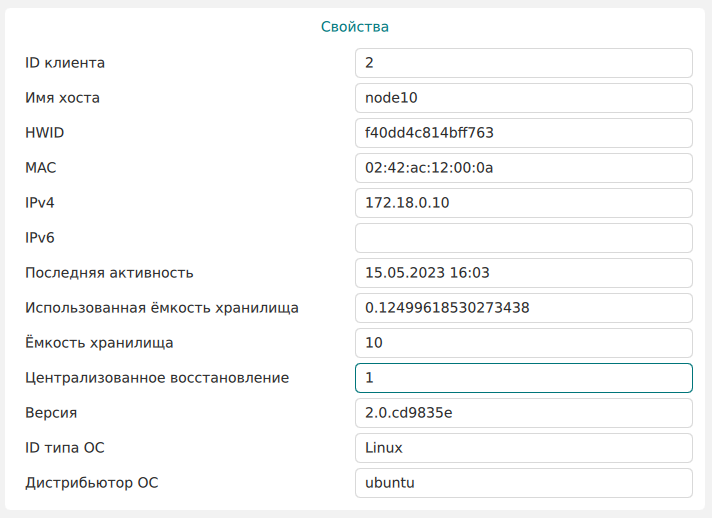This screenshot has width=712, height=518.
Task: Focus the Последняя активность date field
Action: point(523,273)
